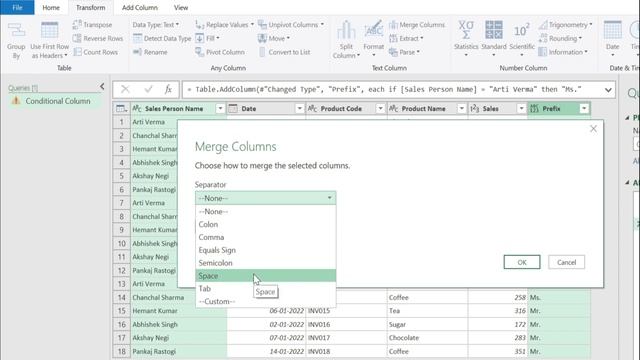Viewport: 640px width, 360px height.
Task: Open Prefix column filter dropdown
Action: click(584, 109)
